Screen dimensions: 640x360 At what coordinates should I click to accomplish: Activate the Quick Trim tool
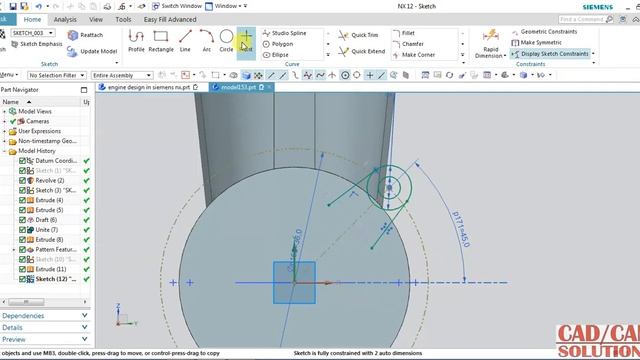[358, 35]
